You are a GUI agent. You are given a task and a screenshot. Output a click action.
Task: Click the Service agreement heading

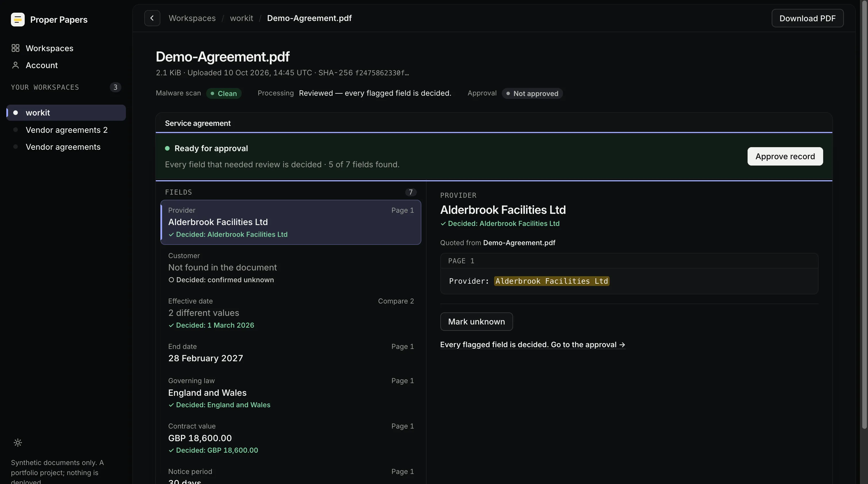click(198, 123)
